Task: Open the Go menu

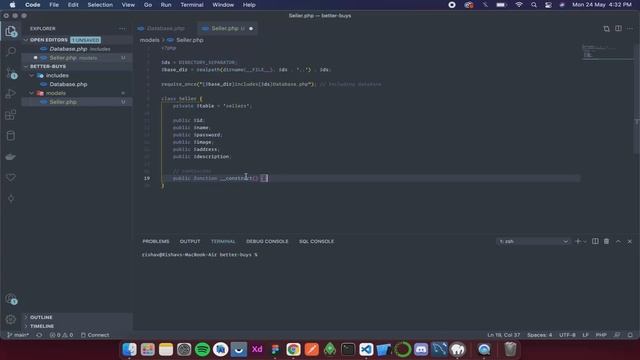Action: (x=148, y=5)
